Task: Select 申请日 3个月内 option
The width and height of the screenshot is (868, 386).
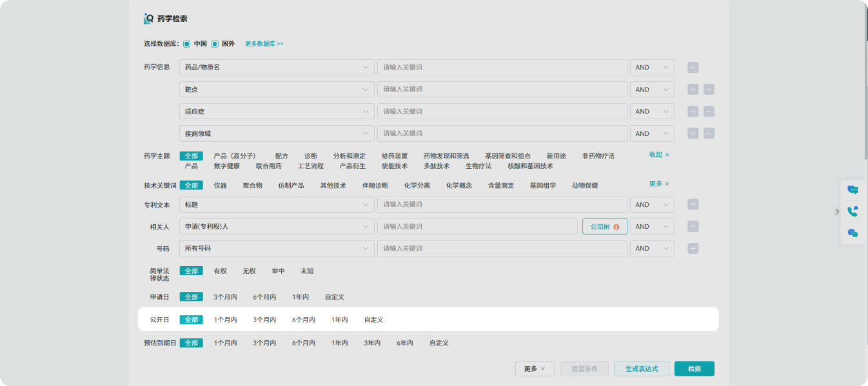Action: [x=226, y=297]
